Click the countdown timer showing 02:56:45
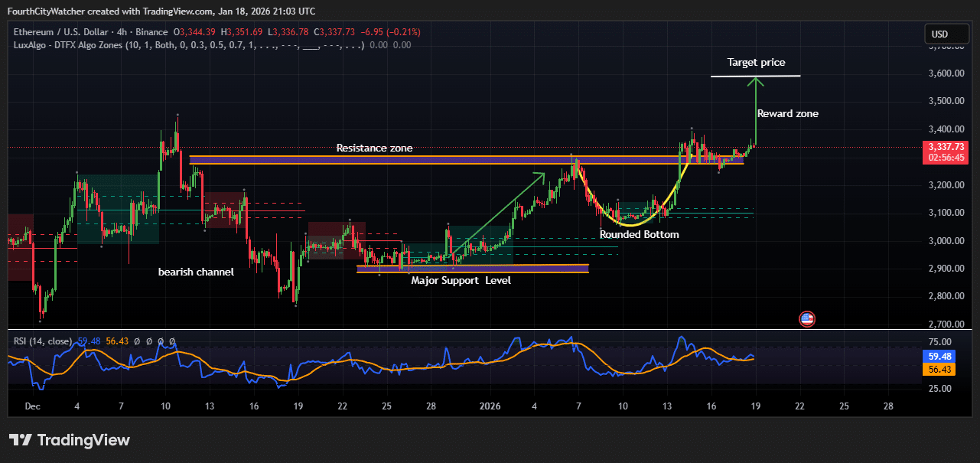This screenshot has height=463, width=980. coord(946,156)
